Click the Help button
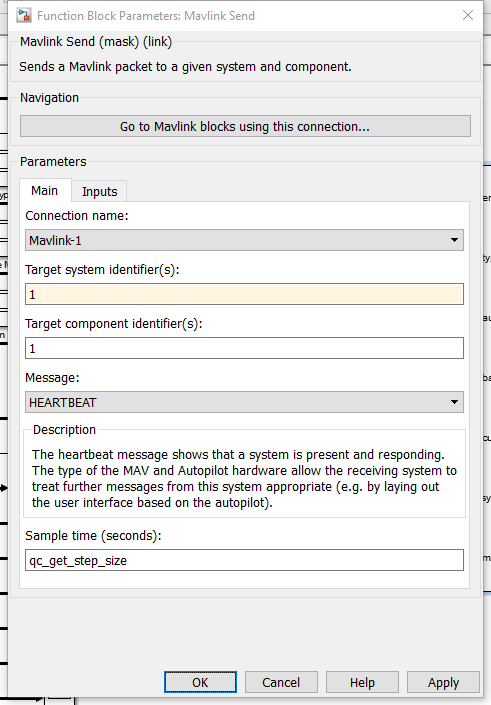The height and width of the screenshot is (705, 491). coord(362,683)
